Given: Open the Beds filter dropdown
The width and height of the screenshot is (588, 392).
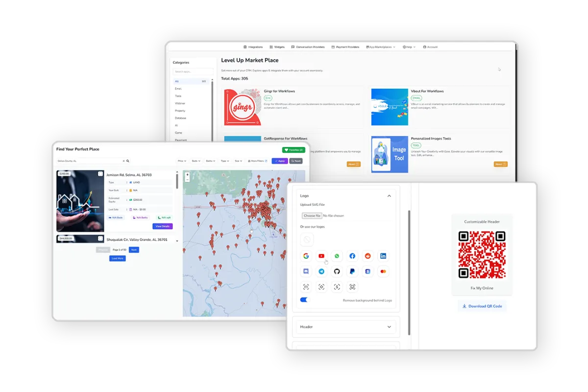Looking at the screenshot, I should click(196, 161).
